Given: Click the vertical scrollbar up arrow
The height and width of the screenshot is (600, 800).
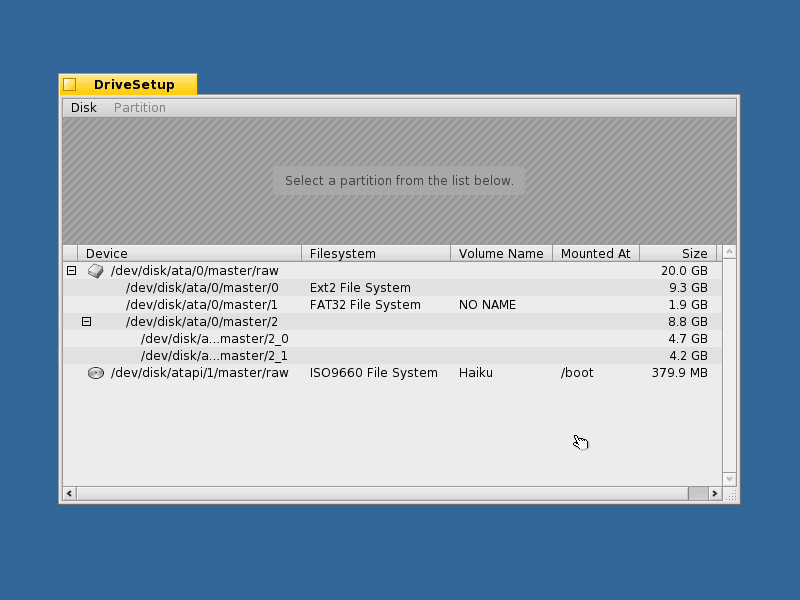Looking at the screenshot, I should (730, 252).
